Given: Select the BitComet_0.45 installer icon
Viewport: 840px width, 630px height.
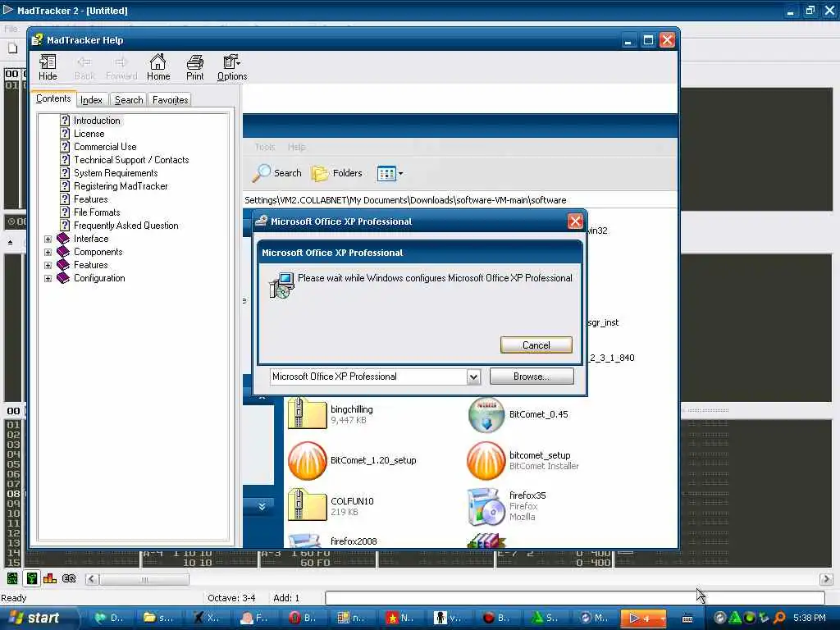Looking at the screenshot, I should click(486, 414).
